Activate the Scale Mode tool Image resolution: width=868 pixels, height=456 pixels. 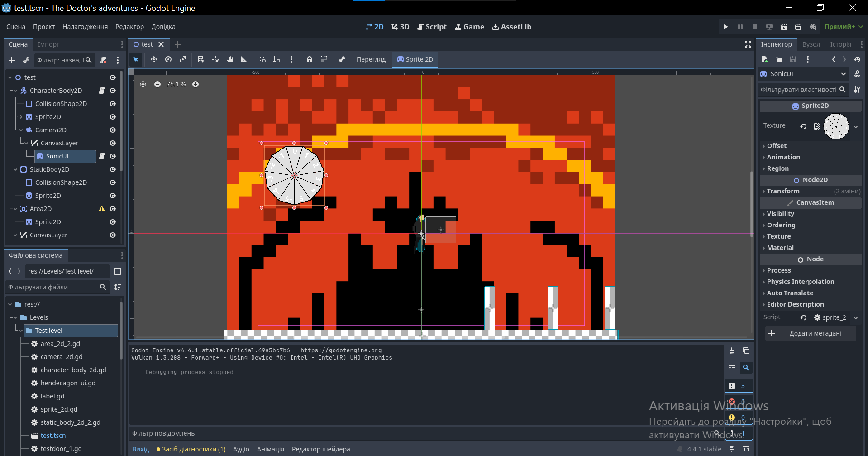183,59
